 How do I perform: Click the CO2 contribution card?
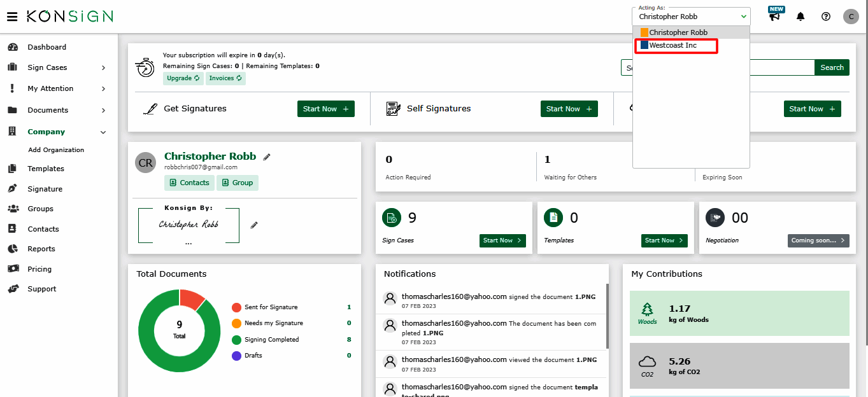click(x=739, y=366)
